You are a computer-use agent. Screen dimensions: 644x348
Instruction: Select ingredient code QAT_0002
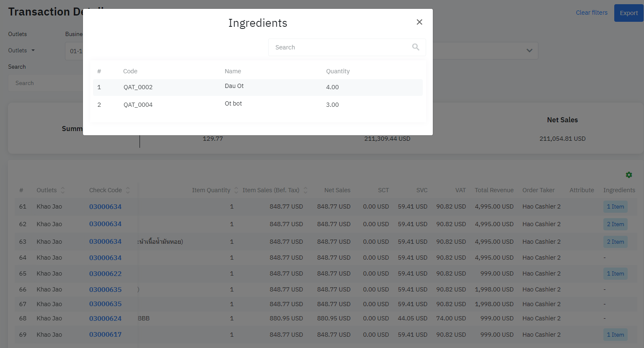point(138,87)
